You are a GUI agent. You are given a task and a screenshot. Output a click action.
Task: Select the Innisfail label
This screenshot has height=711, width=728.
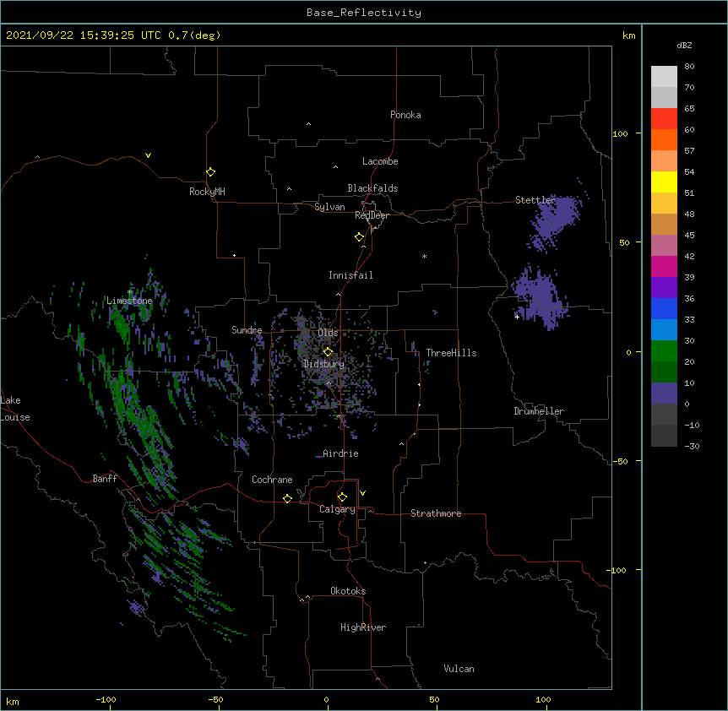tap(350, 275)
